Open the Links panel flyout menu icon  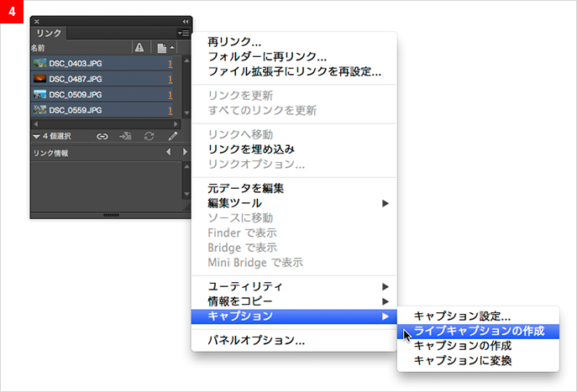point(184,33)
